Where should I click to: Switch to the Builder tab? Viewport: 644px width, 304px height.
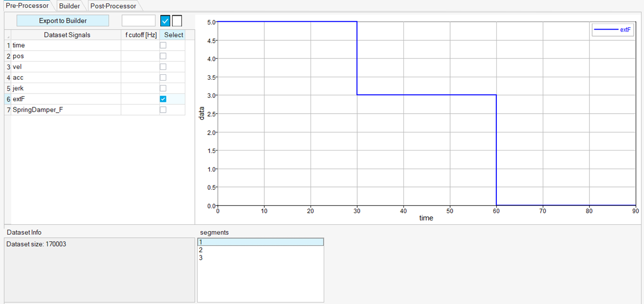[69, 6]
